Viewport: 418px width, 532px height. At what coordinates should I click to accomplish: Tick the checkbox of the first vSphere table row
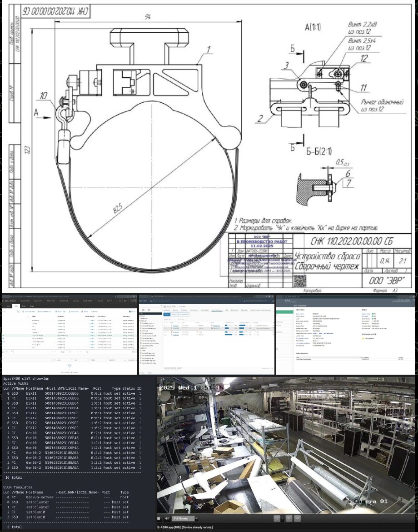[x=165, y=326]
